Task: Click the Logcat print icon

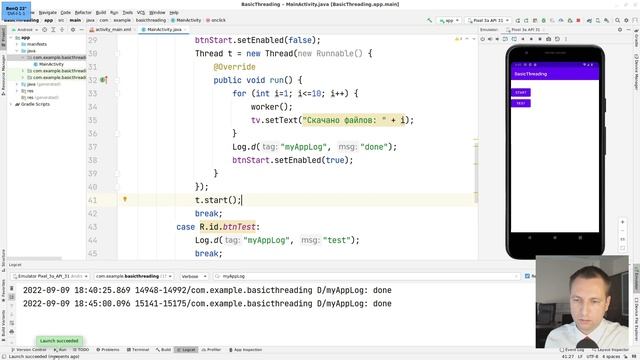Action: click(x=11, y=331)
